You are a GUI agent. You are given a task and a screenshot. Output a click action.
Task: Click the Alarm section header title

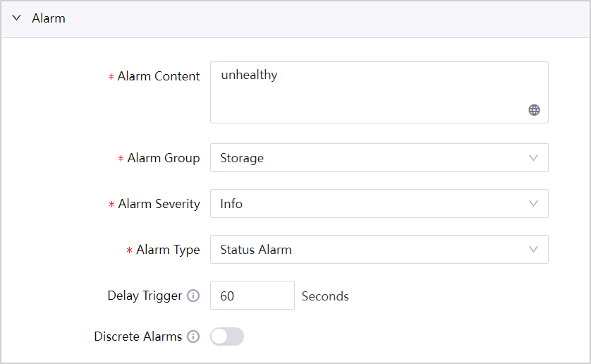49,19
